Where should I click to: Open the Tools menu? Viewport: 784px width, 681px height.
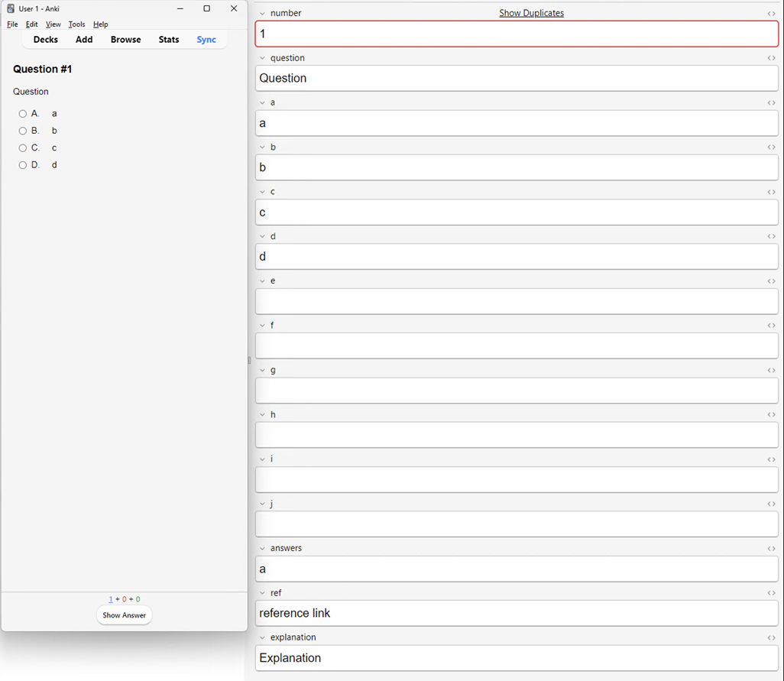click(x=76, y=24)
